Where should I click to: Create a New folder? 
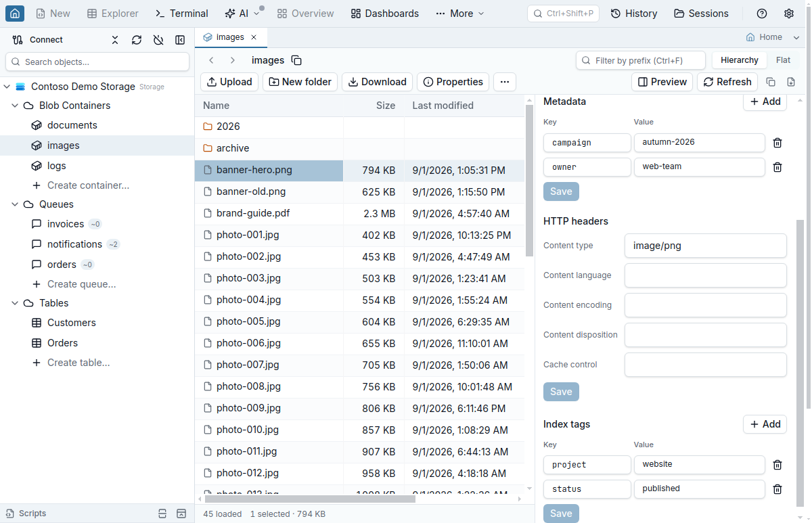[300, 82]
